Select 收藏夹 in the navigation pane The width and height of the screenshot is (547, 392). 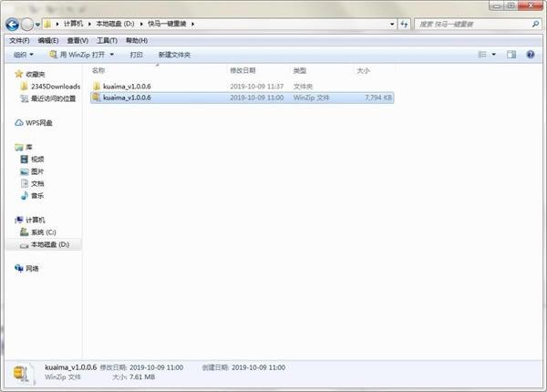click(x=36, y=74)
